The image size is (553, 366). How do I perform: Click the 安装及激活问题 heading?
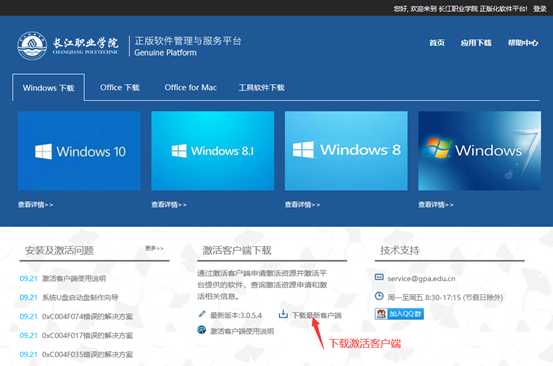(x=59, y=250)
